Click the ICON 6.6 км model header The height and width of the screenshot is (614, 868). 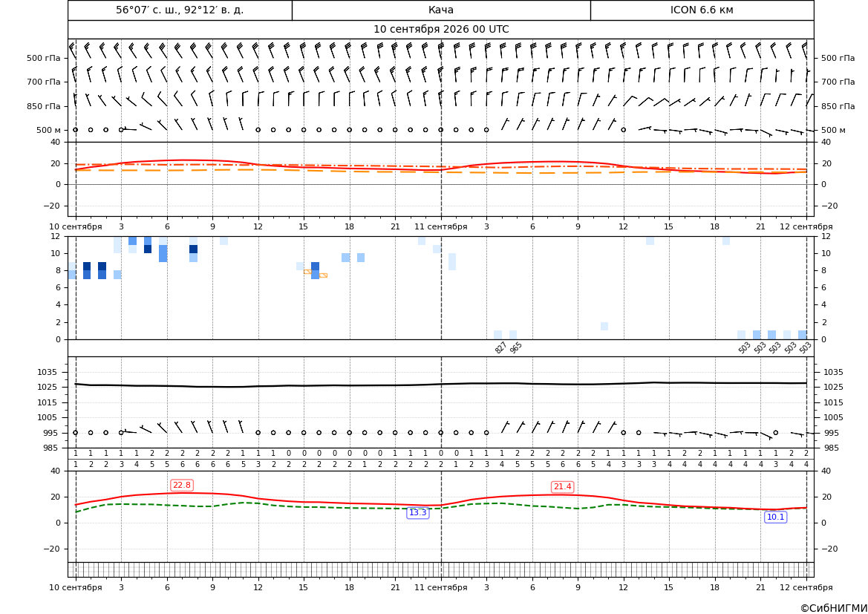(x=702, y=10)
